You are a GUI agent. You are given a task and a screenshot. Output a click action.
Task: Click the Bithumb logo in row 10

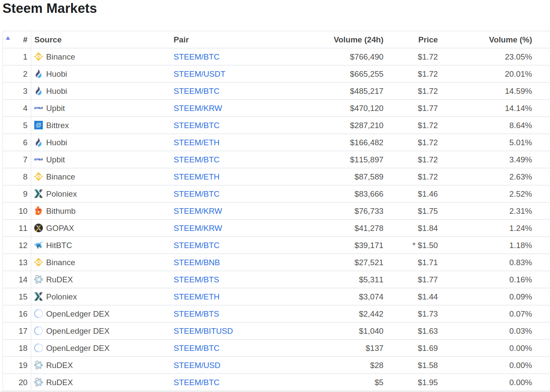tap(39, 211)
